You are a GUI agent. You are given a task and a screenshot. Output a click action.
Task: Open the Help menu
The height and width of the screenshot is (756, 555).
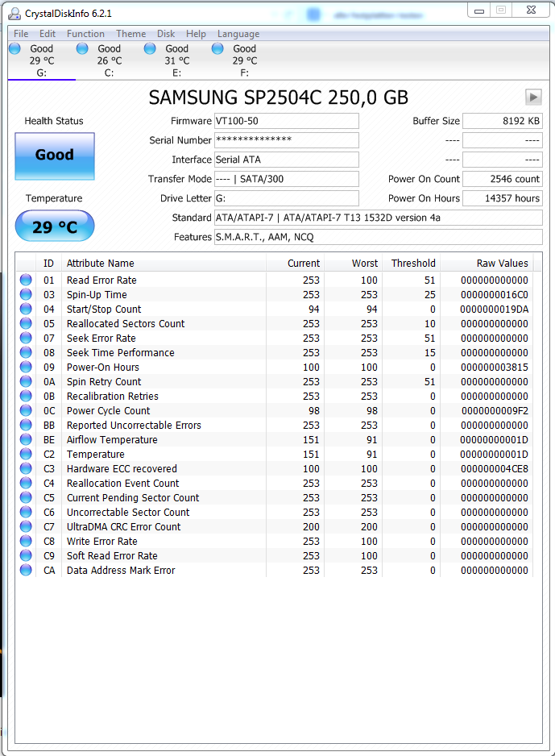coord(196,34)
